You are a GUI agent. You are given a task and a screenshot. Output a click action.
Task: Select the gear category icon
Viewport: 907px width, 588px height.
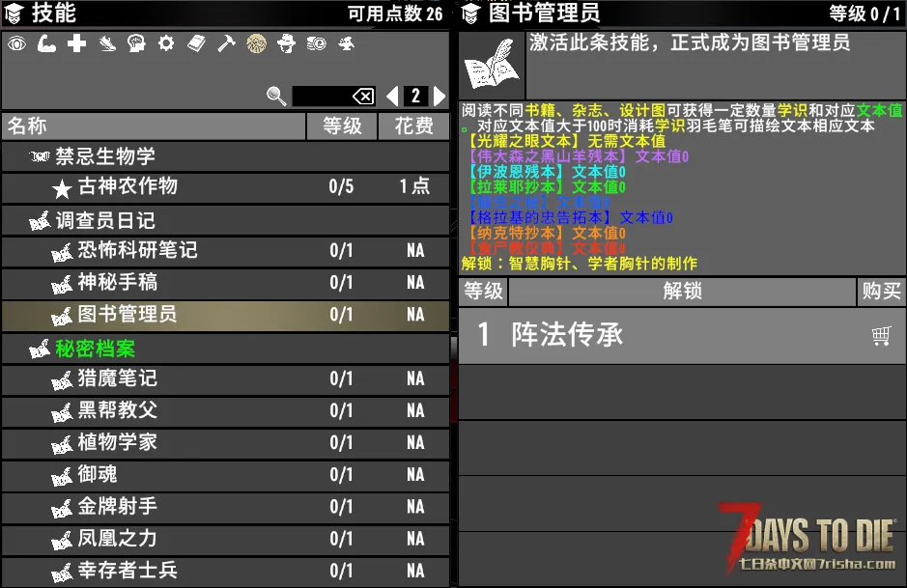point(166,43)
